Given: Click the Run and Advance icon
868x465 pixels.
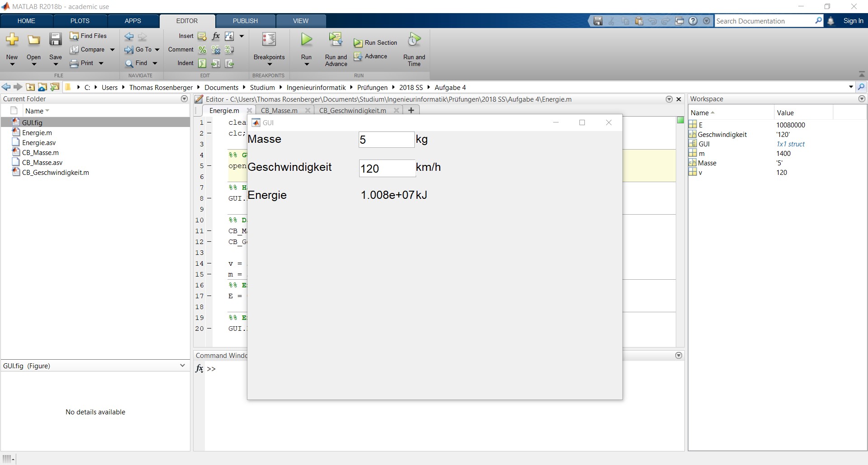Looking at the screenshot, I should pos(336,40).
